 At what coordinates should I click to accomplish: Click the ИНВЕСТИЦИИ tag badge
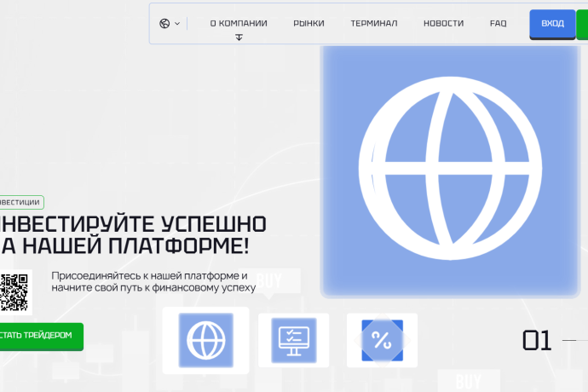21,202
